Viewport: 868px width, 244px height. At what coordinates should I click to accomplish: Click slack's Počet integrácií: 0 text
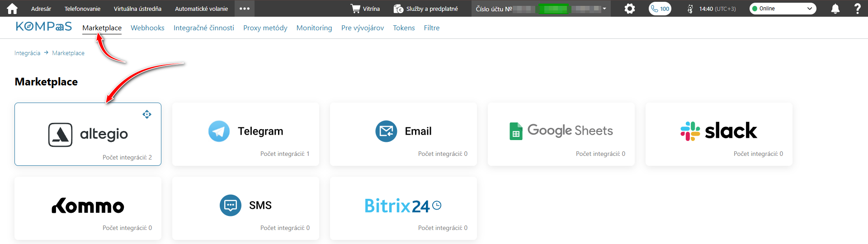[758, 154]
